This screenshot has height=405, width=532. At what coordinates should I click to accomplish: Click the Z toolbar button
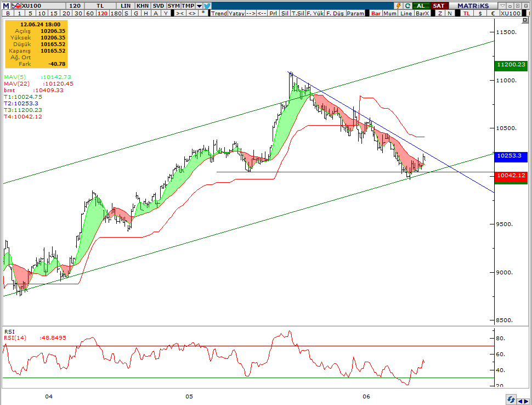[x=440, y=13]
